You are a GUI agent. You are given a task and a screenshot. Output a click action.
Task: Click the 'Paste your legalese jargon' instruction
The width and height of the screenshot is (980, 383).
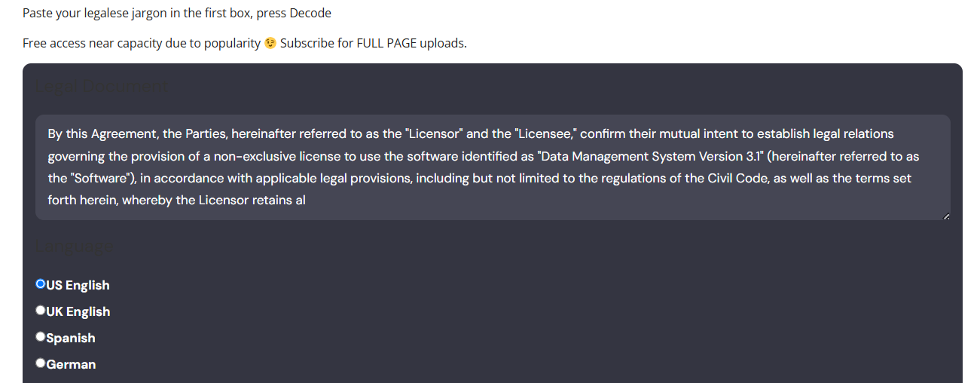click(177, 14)
